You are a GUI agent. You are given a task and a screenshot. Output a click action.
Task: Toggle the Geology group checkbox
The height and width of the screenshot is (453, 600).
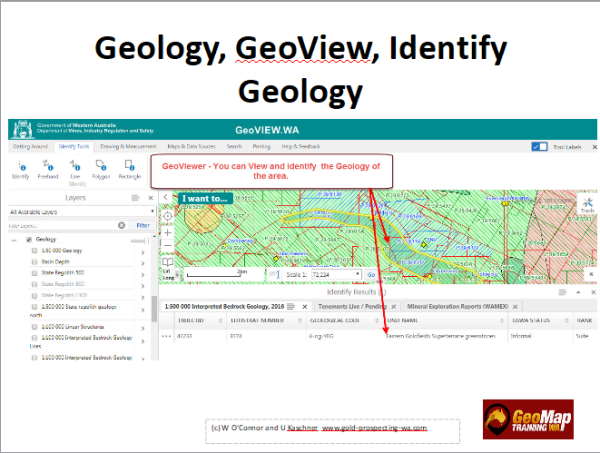(x=29, y=240)
